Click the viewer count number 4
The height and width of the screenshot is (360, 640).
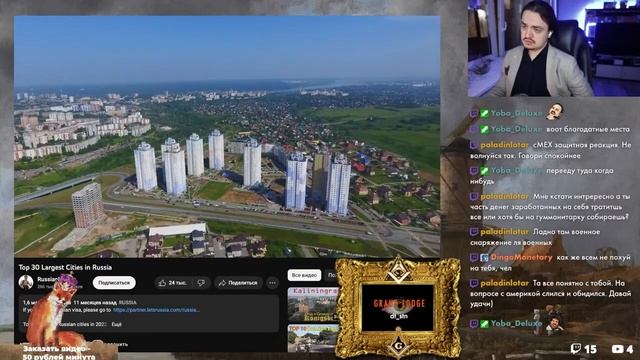tap(630, 349)
